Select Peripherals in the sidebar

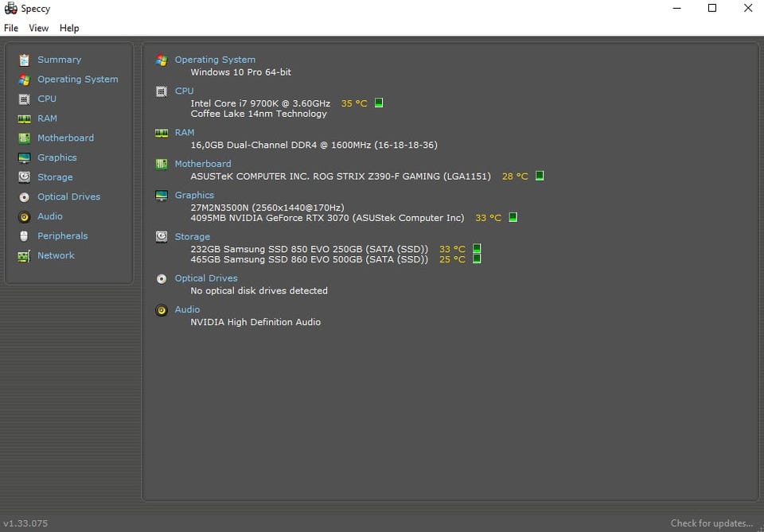(x=62, y=236)
